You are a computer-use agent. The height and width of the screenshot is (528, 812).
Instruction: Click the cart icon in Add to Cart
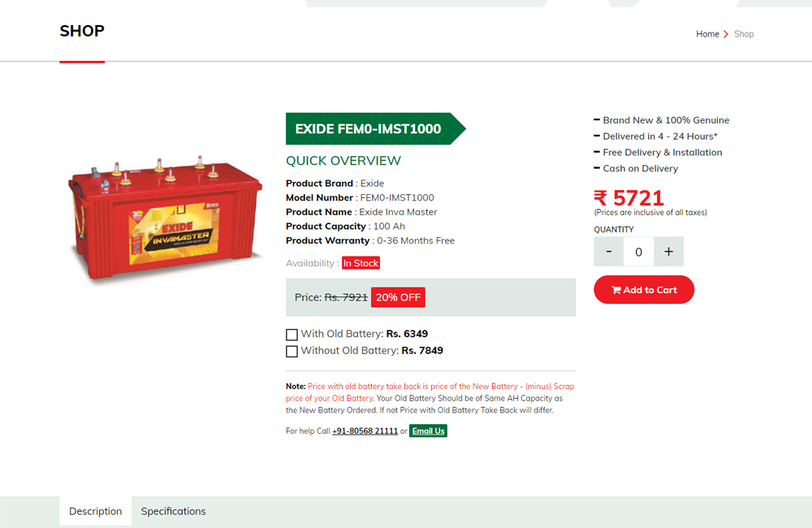(x=616, y=290)
